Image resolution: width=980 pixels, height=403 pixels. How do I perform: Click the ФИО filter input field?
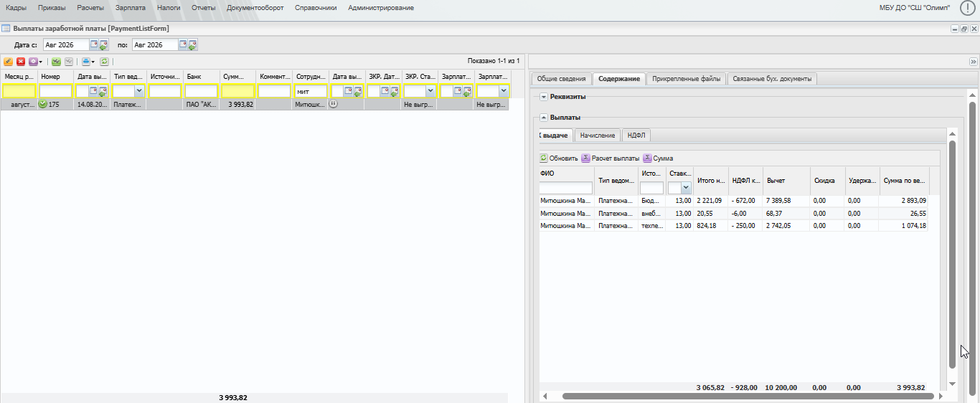pyautogui.click(x=566, y=188)
